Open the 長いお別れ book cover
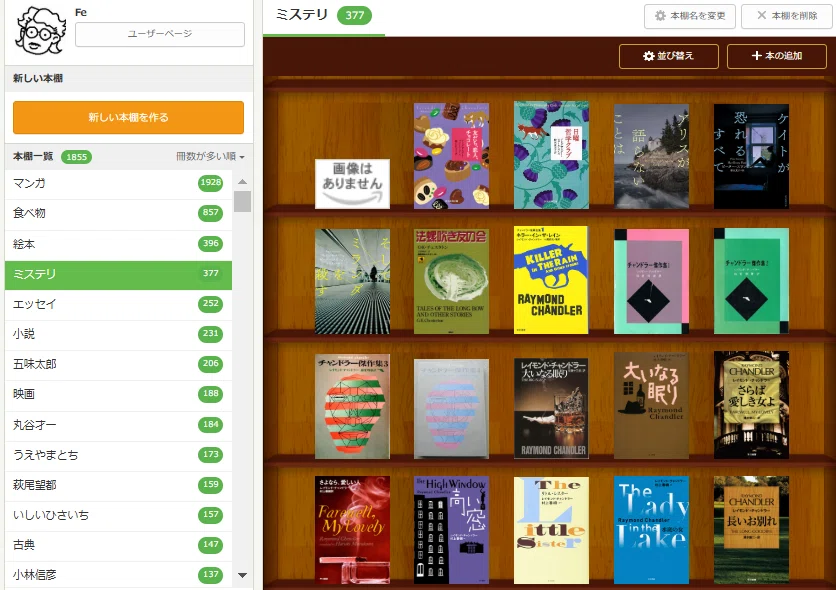836x590 pixels. 751,530
